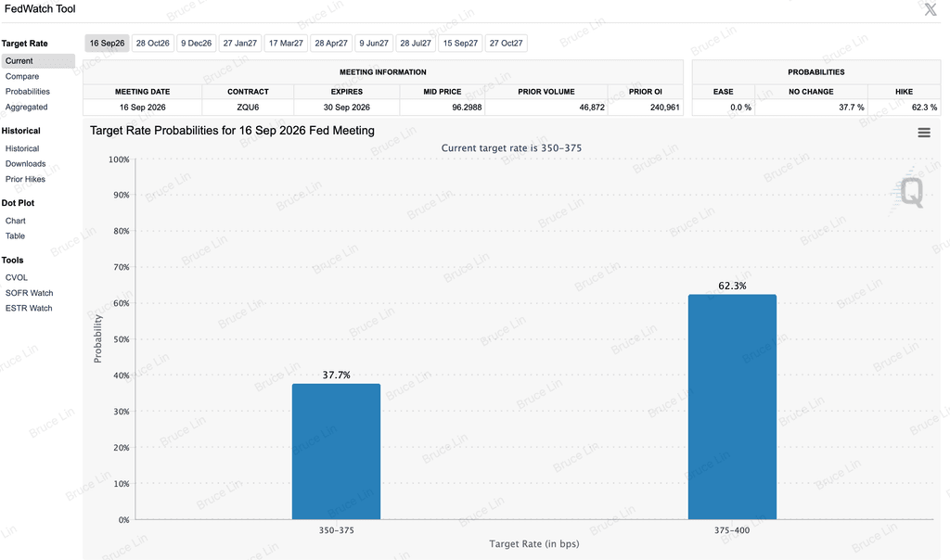
Task: View Prior Hikes in sidebar
Action: point(25,179)
